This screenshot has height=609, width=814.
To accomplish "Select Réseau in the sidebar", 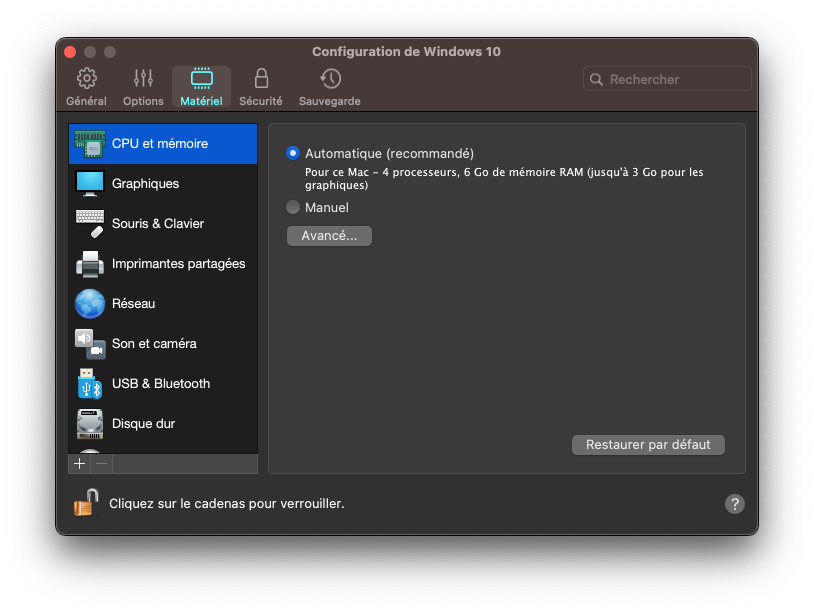I will point(163,304).
